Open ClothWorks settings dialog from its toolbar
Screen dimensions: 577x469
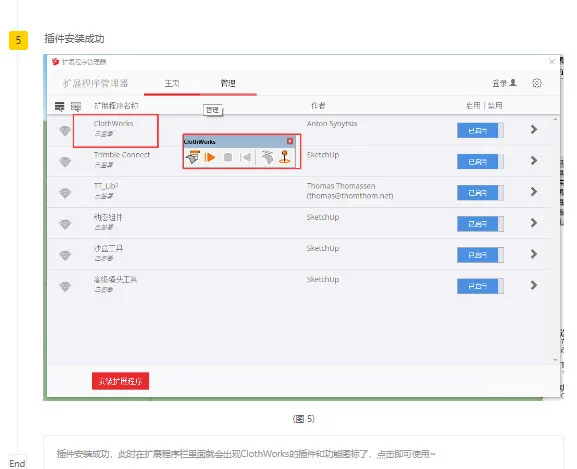pyautogui.click(x=192, y=157)
